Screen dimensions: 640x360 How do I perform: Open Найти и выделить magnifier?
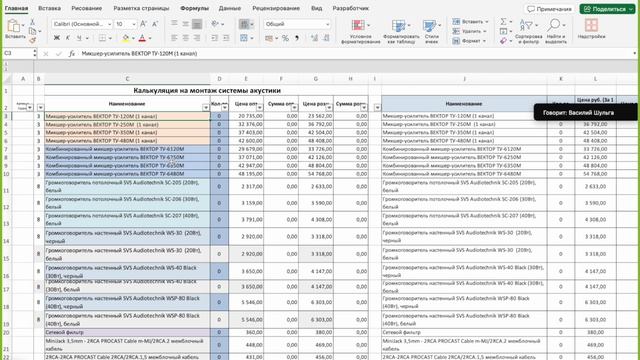click(556, 31)
